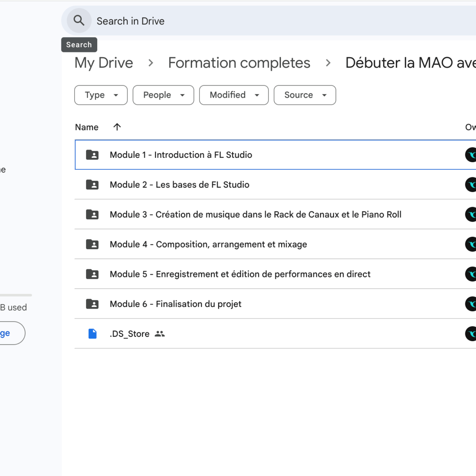
Task: Click the Module 5 shared folder icon
Action: [x=92, y=274]
